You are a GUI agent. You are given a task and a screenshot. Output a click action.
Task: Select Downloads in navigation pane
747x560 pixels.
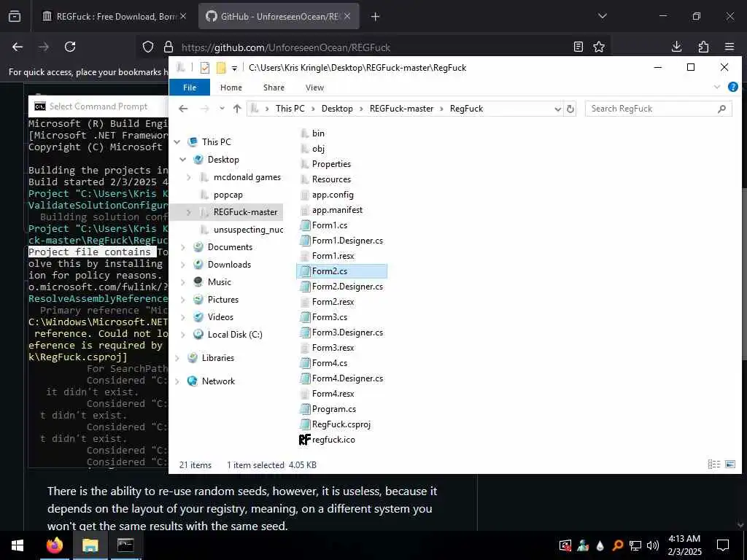click(x=229, y=265)
